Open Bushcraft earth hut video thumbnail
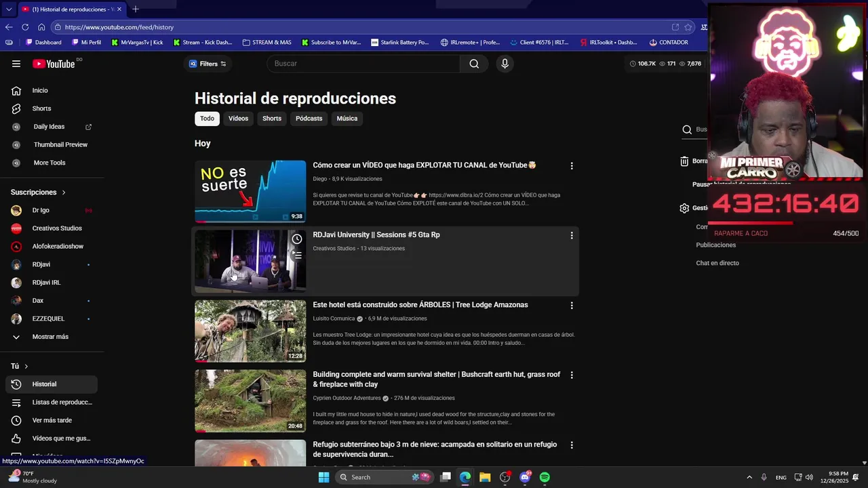The width and height of the screenshot is (868, 488). coord(250,401)
